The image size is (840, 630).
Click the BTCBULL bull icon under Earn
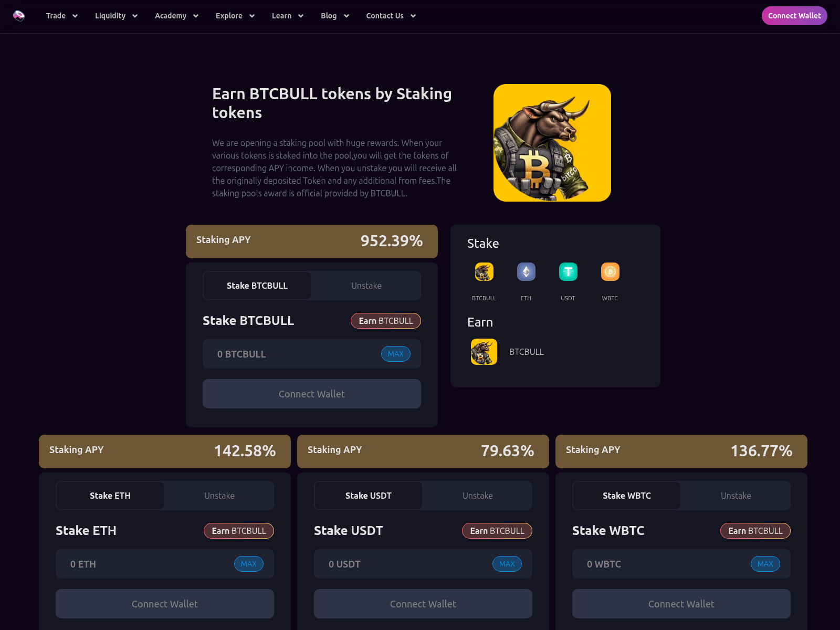pos(484,352)
